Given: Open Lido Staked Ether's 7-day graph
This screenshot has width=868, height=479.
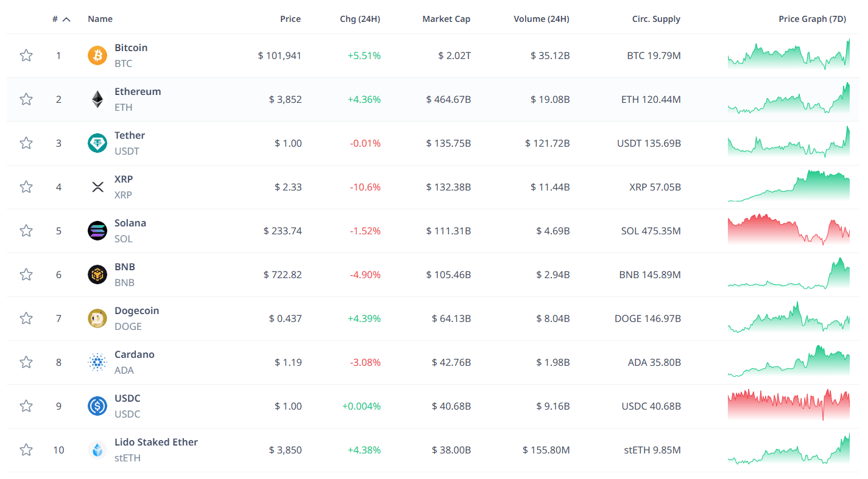Looking at the screenshot, I should point(789,449).
